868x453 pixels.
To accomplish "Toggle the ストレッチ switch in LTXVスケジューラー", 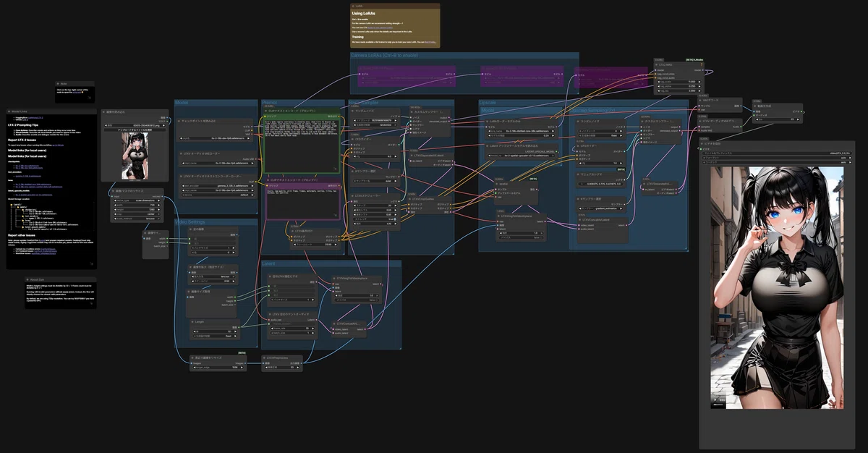I will coord(375,219).
